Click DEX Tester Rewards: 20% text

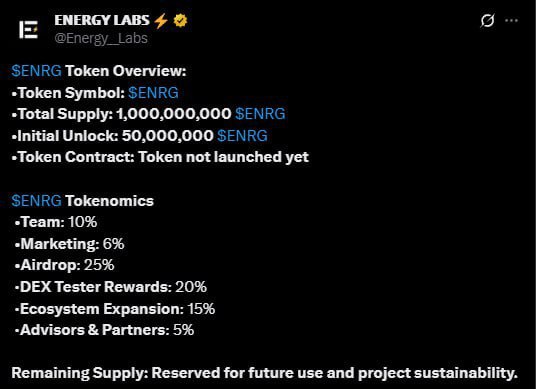111,287
